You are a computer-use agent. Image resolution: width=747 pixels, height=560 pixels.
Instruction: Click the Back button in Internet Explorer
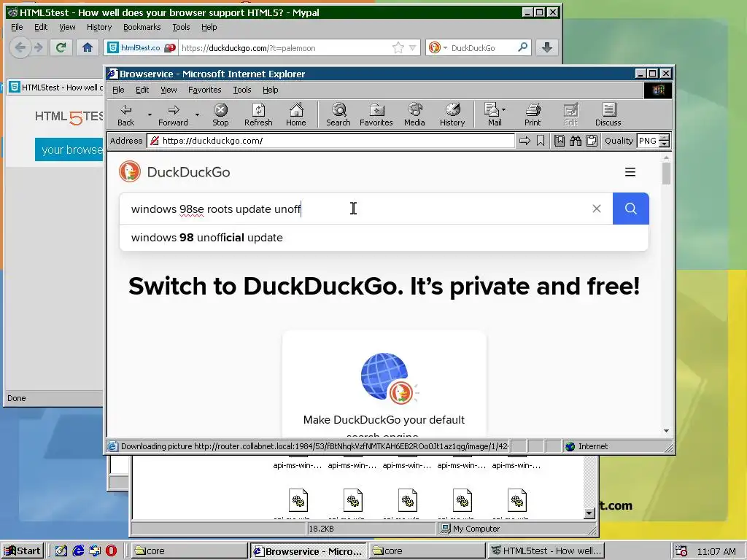pos(126,115)
